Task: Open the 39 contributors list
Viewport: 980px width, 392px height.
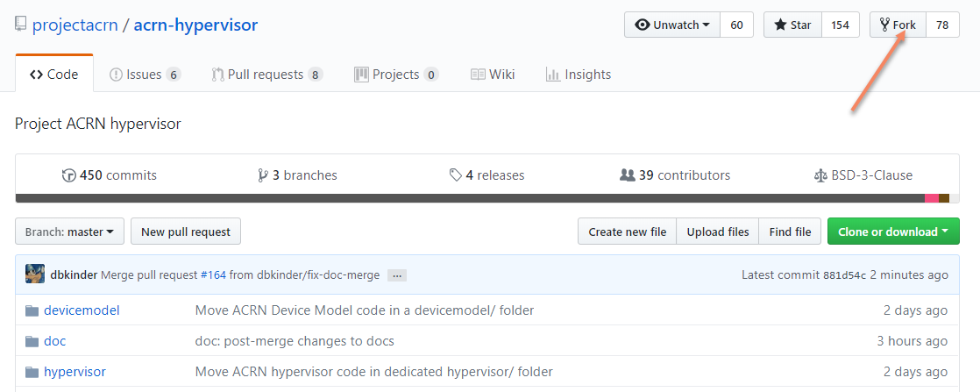Action: pyautogui.click(x=675, y=175)
